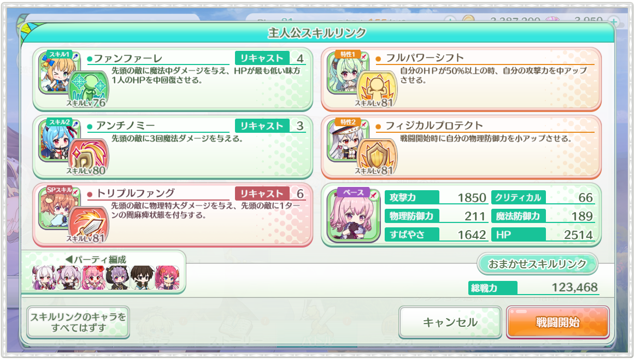Click the キャンセル button
The height and width of the screenshot is (364, 635).
point(450,322)
